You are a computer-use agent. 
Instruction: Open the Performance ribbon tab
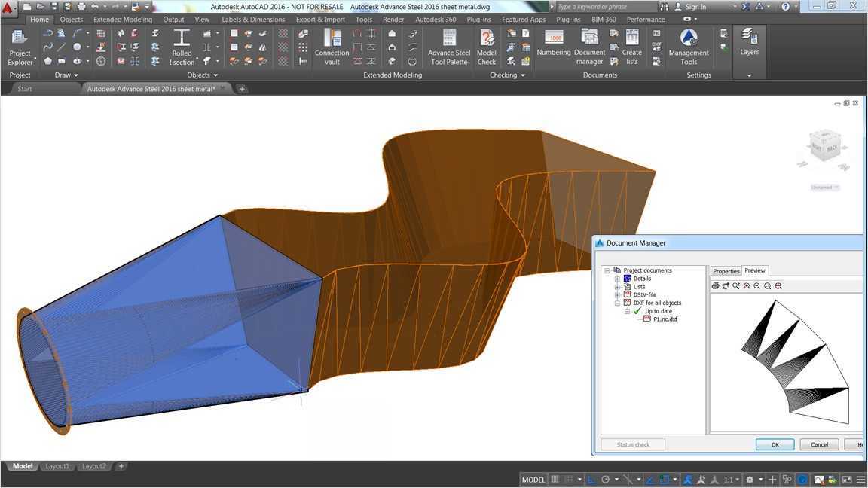click(x=646, y=20)
